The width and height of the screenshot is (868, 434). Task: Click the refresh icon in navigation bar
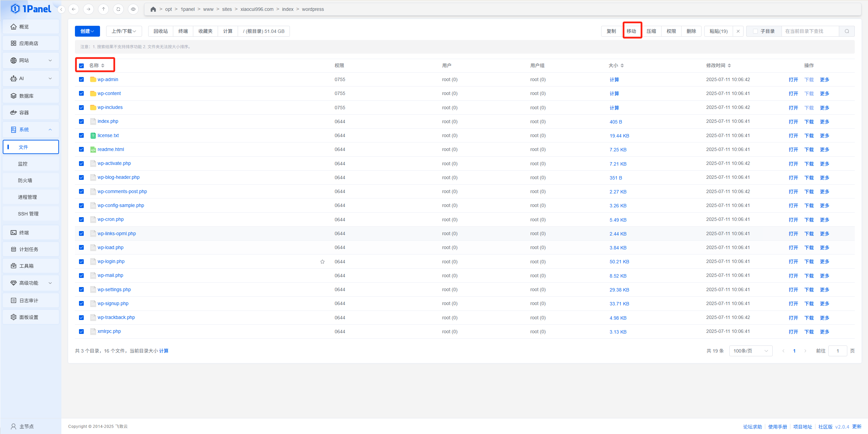[x=118, y=9]
